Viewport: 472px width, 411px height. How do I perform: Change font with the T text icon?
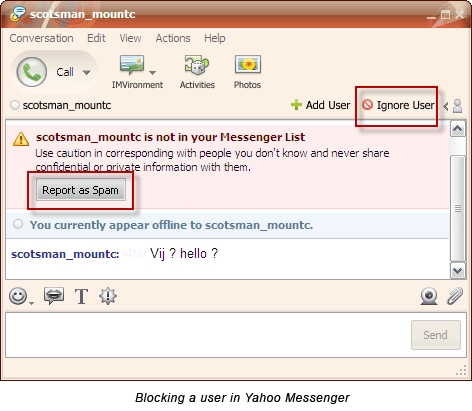coord(81,296)
